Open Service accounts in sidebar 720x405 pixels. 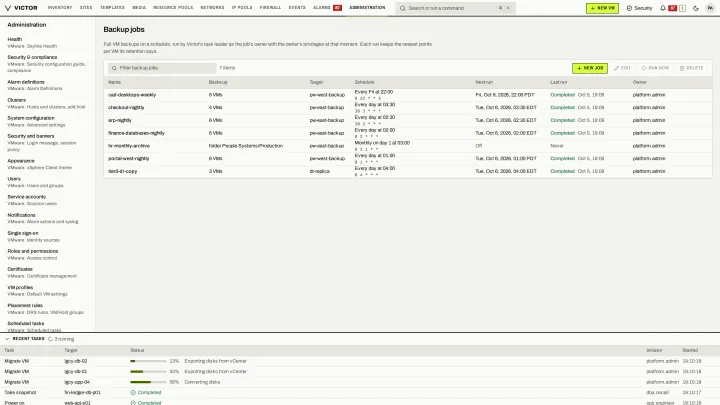click(47, 200)
